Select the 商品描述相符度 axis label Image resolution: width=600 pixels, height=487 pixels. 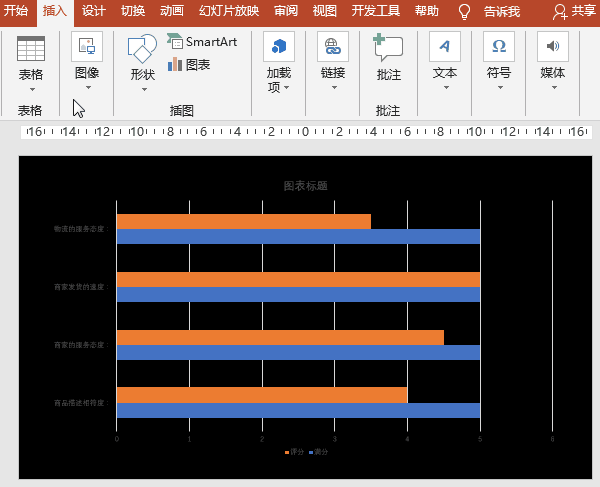coord(82,403)
